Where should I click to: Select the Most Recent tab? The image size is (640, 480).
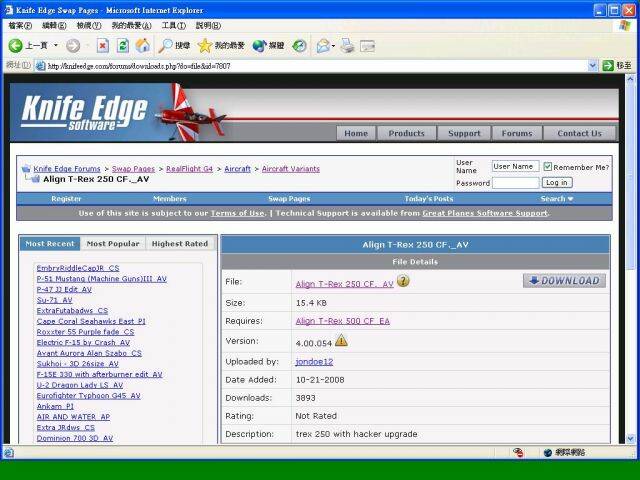(50, 244)
